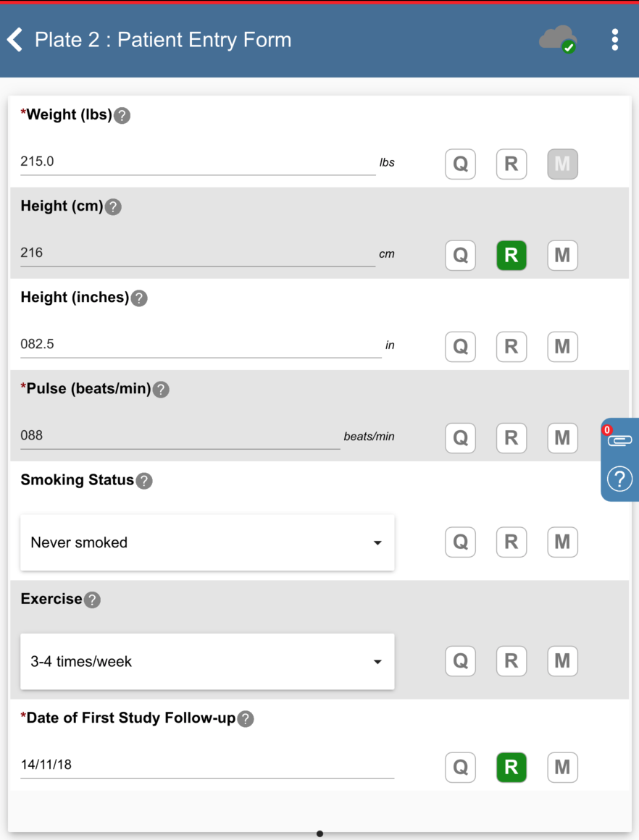639x840 pixels.
Task: Show help for Exercise field
Action: [x=92, y=600]
